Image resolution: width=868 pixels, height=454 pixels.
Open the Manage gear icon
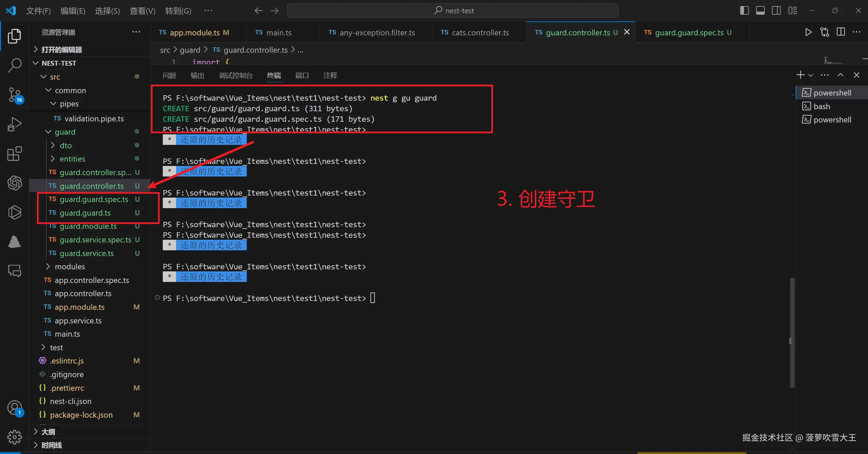point(15,437)
